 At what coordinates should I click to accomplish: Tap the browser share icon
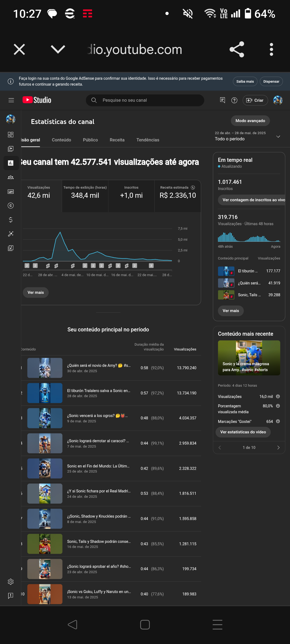click(x=237, y=49)
